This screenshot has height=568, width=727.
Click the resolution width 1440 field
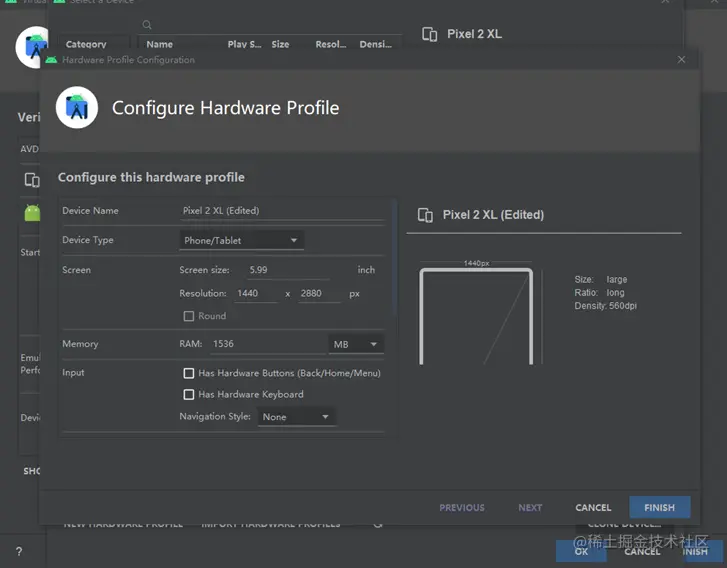coord(256,294)
